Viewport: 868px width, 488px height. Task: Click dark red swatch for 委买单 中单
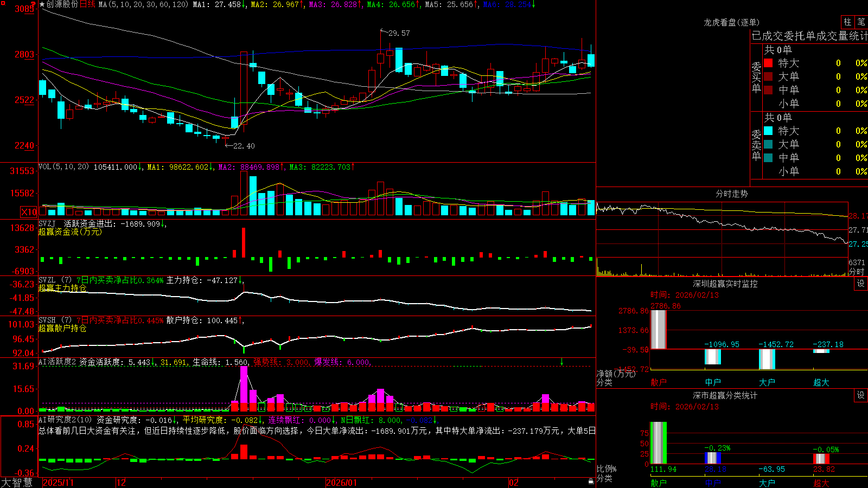tap(768, 90)
